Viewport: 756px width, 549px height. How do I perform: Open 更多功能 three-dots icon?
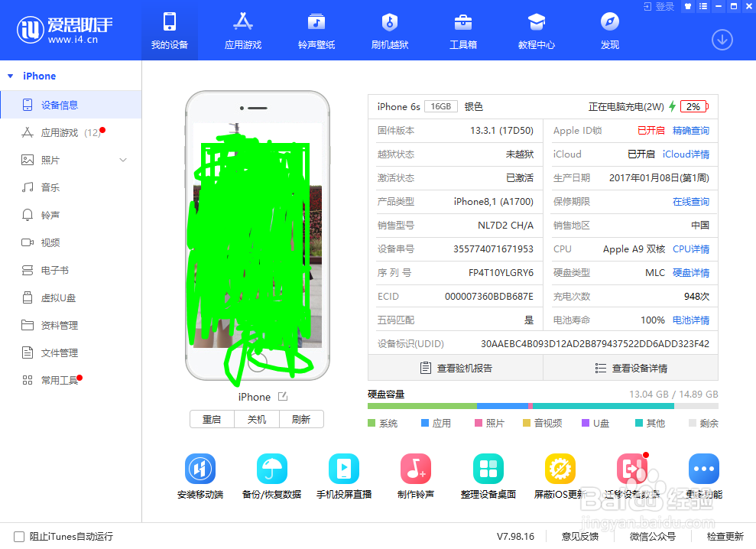coord(704,469)
